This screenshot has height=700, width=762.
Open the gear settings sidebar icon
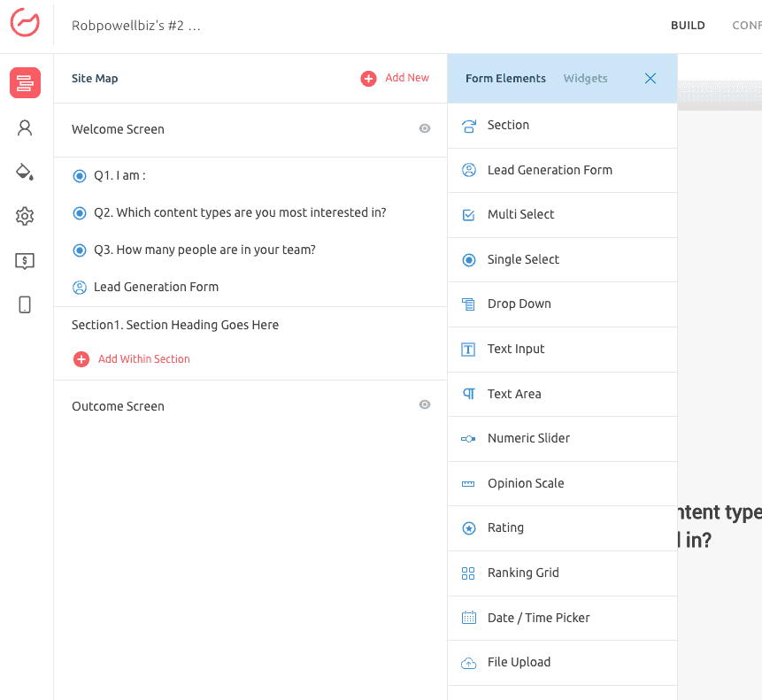pyautogui.click(x=25, y=216)
